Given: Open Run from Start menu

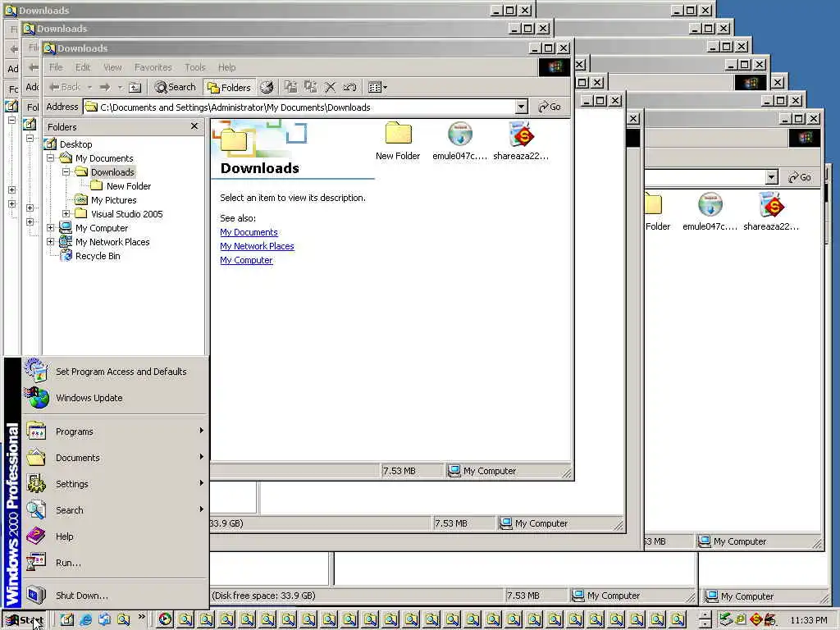Looking at the screenshot, I should pyautogui.click(x=115, y=563).
